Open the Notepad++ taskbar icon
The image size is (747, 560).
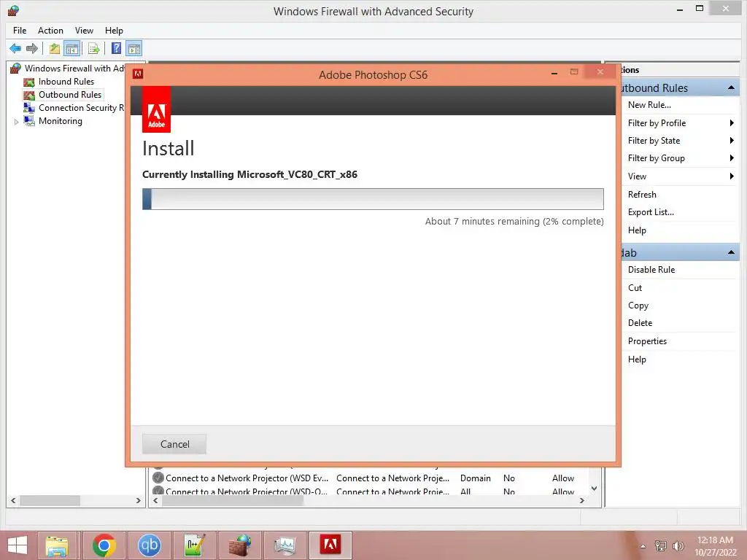(194, 545)
